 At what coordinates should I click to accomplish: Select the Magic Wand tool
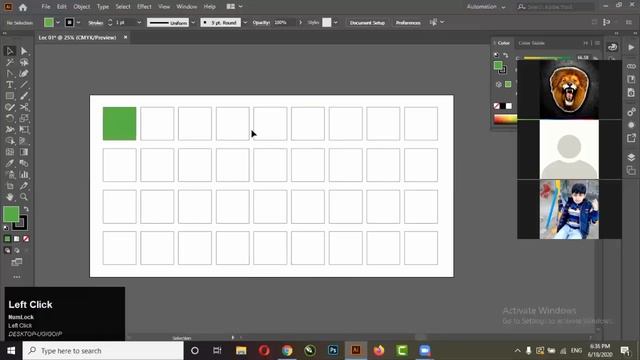coord(10,62)
